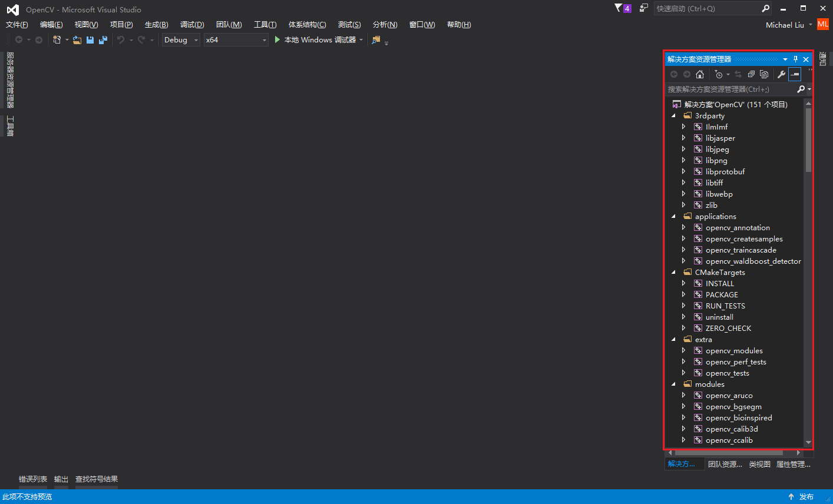Click the Open File folder icon
The height and width of the screenshot is (504, 833).
[77, 40]
